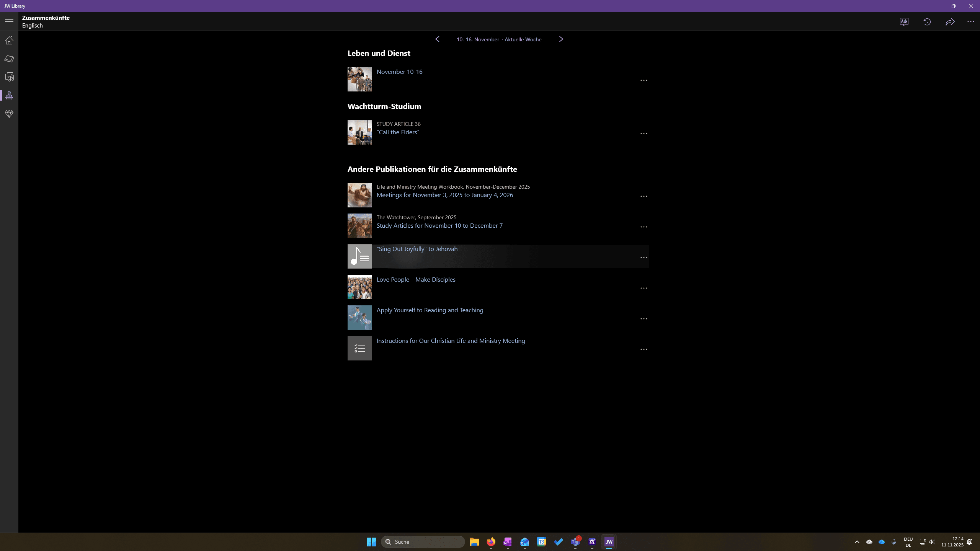Screen dimensions: 980x551
Task: Click the share arrow icon
Action: pyautogui.click(x=950, y=22)
